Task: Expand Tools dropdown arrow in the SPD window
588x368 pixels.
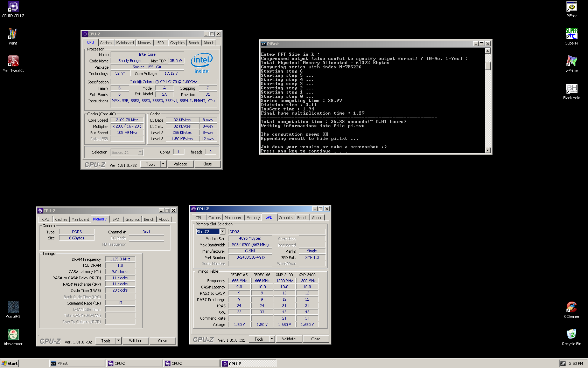Action: coord(272,339)
